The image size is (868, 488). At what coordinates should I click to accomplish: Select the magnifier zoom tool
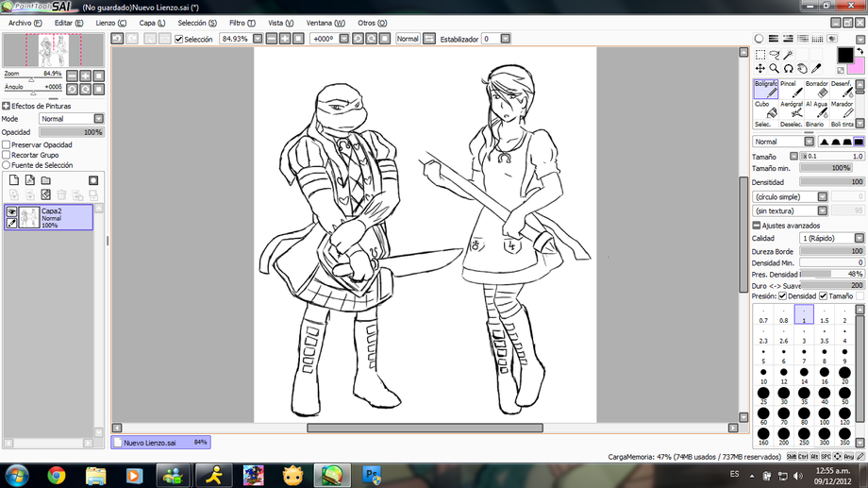click(x=775, y=68)
